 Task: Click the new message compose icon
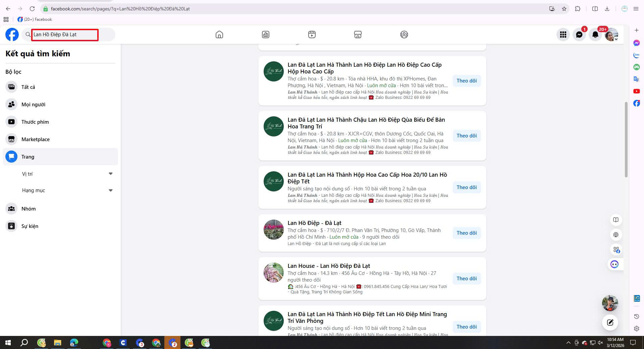coord(610,323)
